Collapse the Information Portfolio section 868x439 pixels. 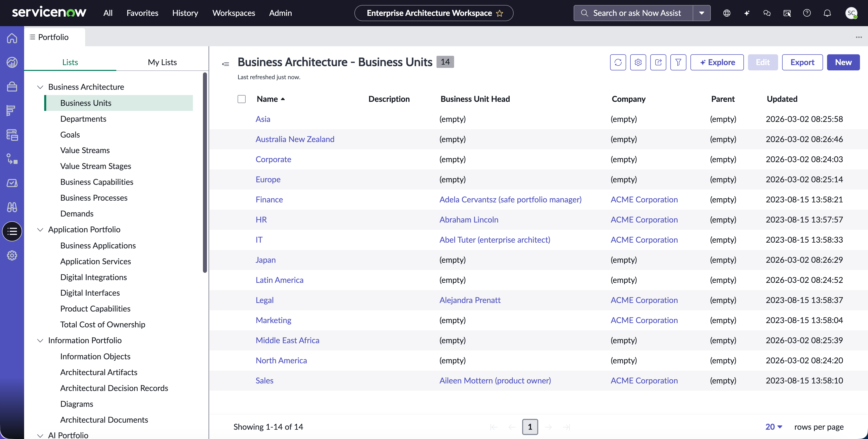coord(40,340)
